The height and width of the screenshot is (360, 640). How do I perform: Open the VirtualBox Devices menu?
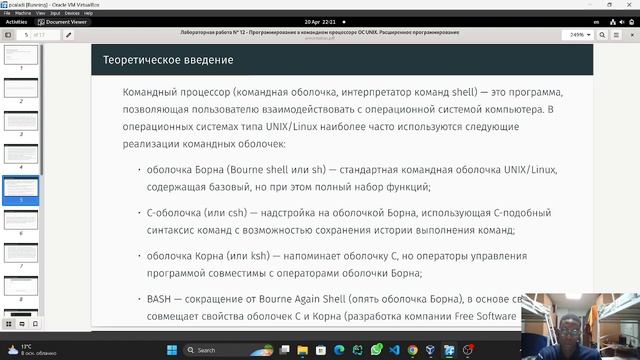click(72, 13)
